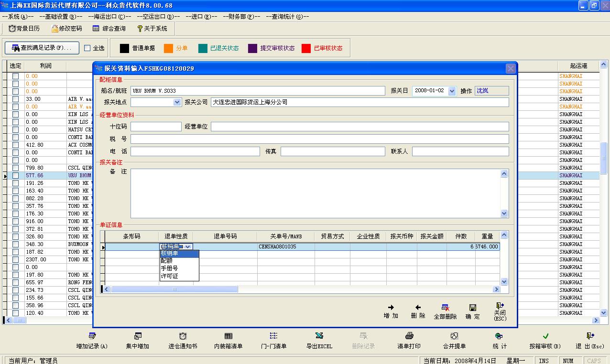Click the 联系人 input field
This screenshot has width=610, height=364.
point(460,151)
